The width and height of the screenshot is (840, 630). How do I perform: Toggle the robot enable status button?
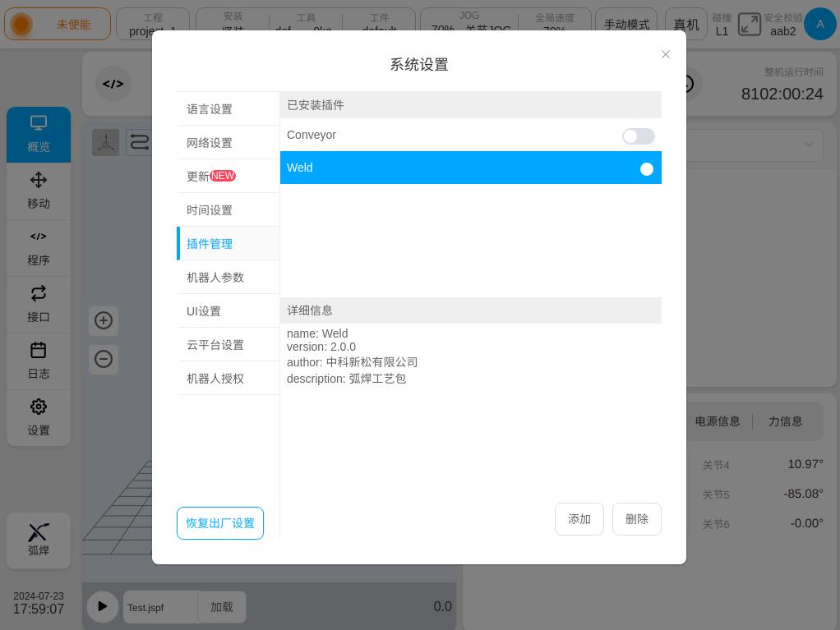point(58,25)
